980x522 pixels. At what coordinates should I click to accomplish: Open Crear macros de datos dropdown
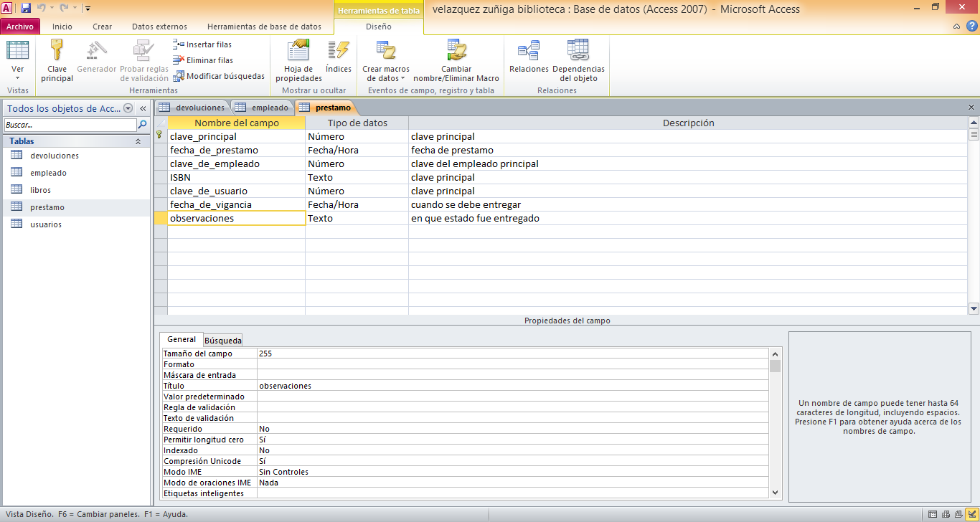pos(386,61)
